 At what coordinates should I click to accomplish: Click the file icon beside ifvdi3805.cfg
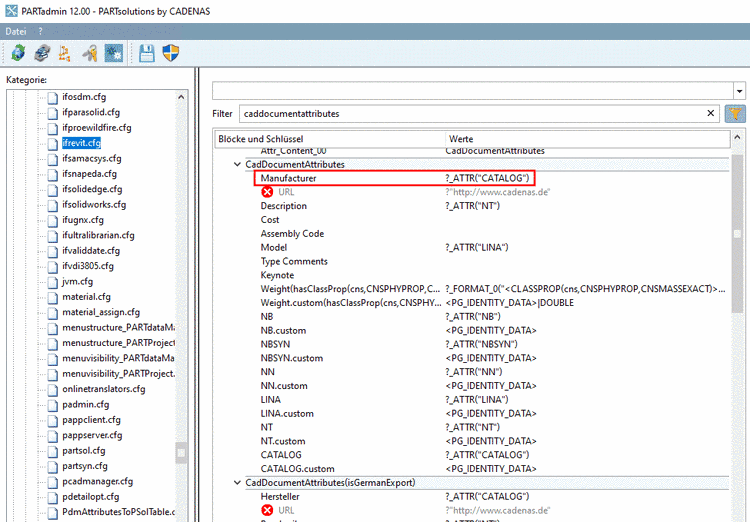[x=53, y=266]
